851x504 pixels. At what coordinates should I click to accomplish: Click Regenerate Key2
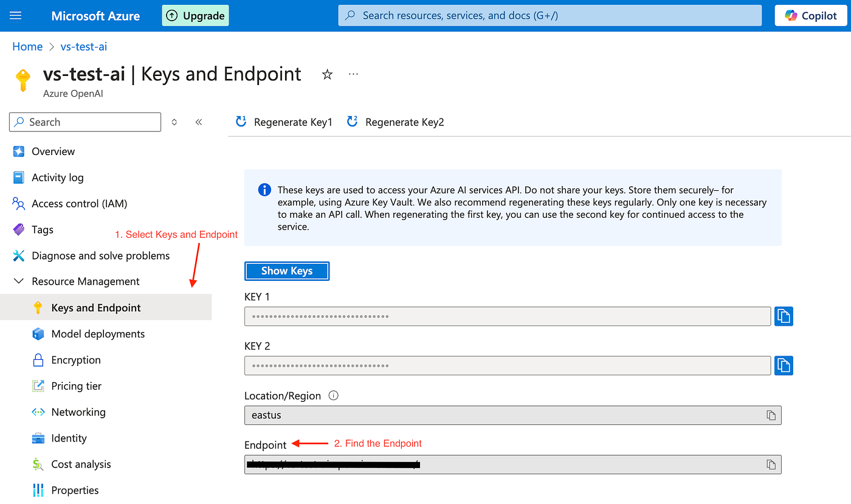coord(395,122)
